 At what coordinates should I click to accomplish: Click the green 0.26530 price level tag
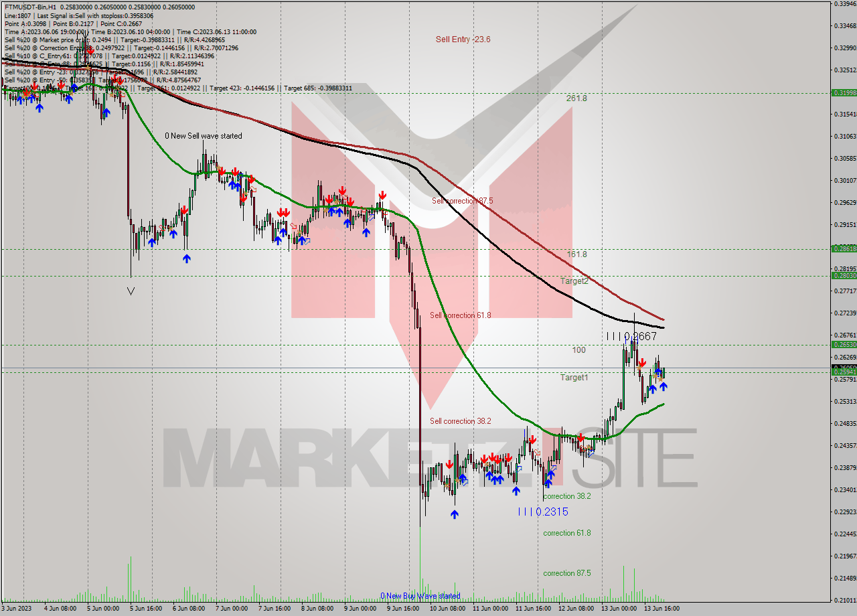844,344
